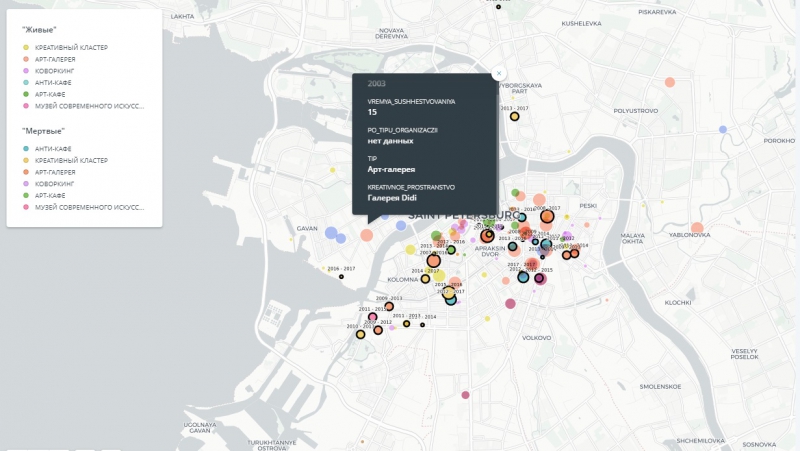Toggle Анти-кафе in the Мертвые legend
800x451 pixels.
(x=53, y=148)
